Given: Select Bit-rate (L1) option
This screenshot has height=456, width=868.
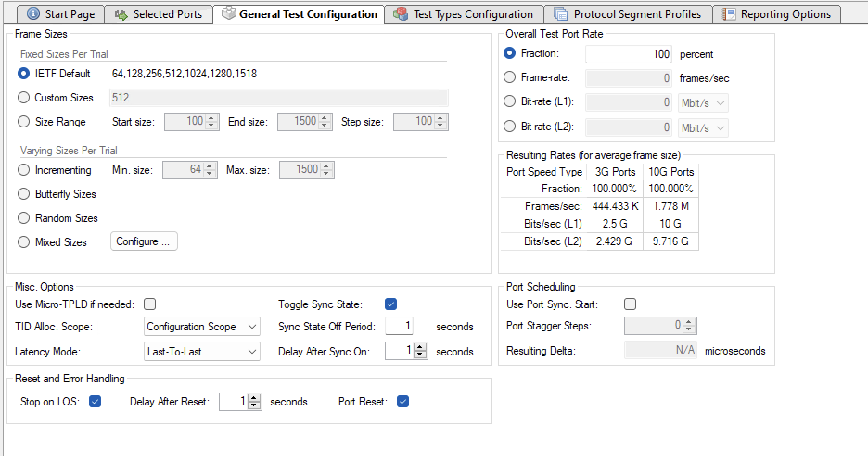Looking at the screenshot, I should coord(510,101).
